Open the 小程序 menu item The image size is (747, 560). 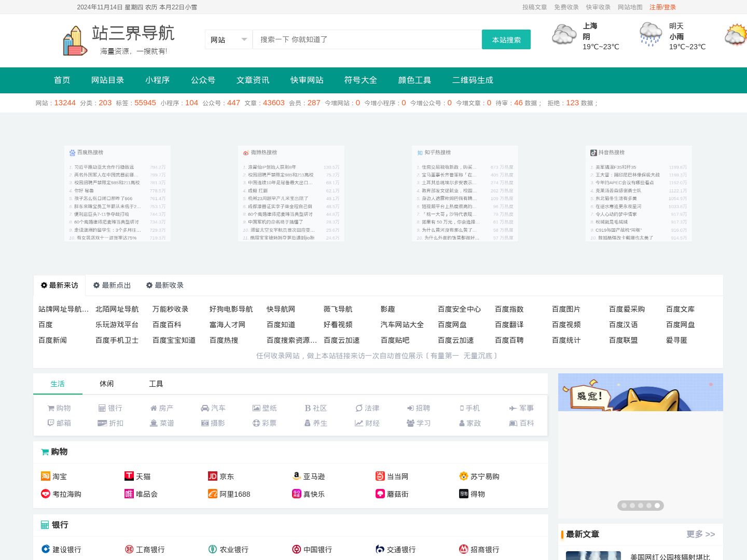click(x=158, y=80)
